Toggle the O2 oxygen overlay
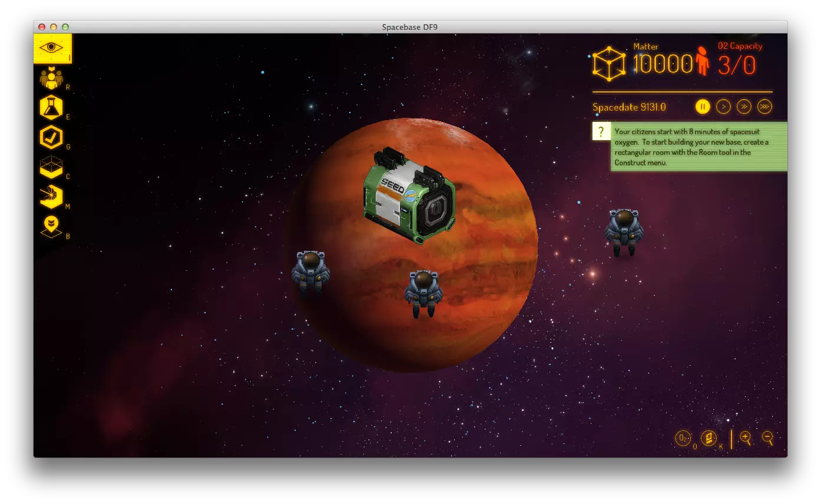This screenshot has width=821, height=504. click(683, 438)
